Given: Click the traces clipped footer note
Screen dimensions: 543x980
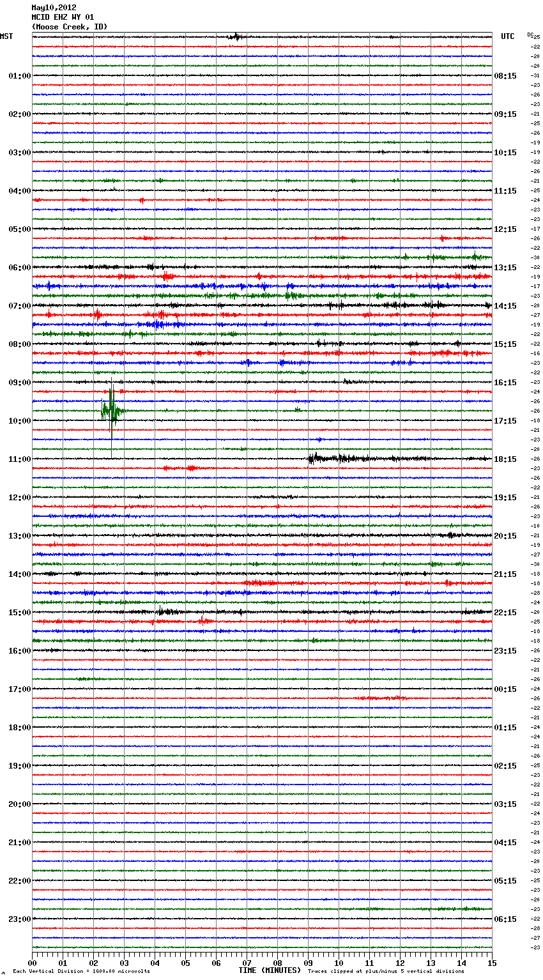Looking at the screenshot, I should (x=386, y=972).
